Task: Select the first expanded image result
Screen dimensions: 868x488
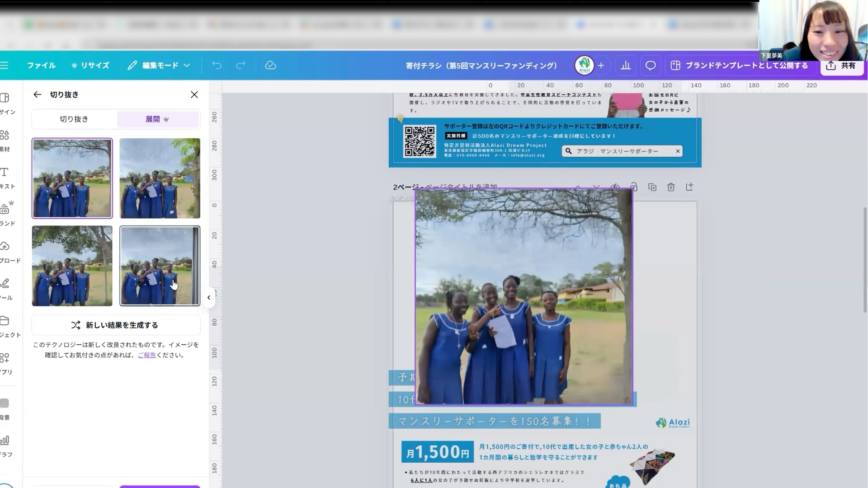Action: (72, 178)
